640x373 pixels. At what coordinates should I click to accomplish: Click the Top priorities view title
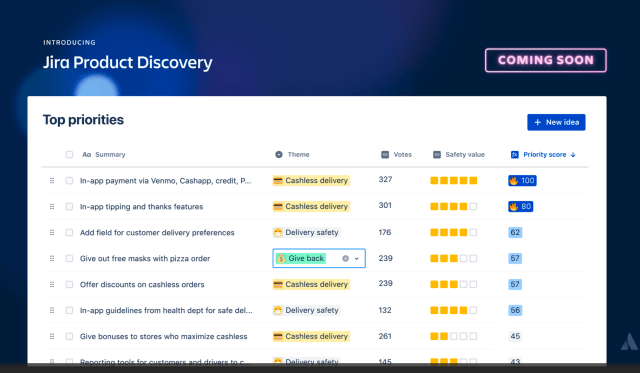point(83,120)
